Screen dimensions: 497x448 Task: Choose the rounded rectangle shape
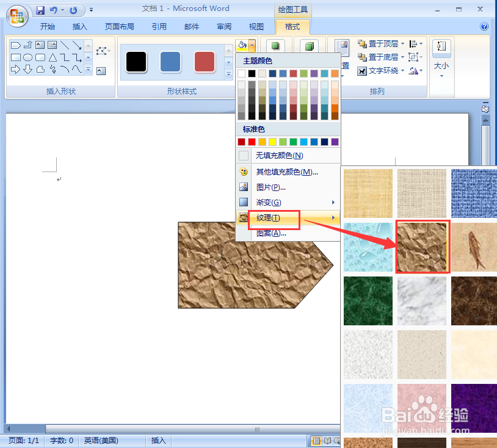click(40, 57)
